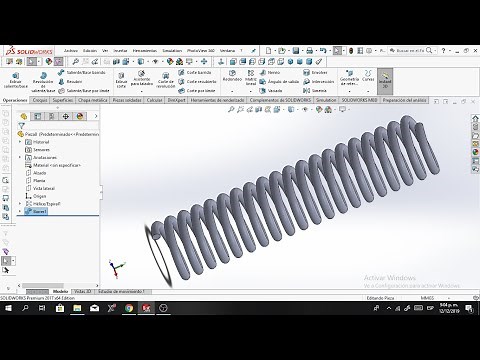
Task: Open dropdown arrow beside Open file icon
Action: [289, 51]
